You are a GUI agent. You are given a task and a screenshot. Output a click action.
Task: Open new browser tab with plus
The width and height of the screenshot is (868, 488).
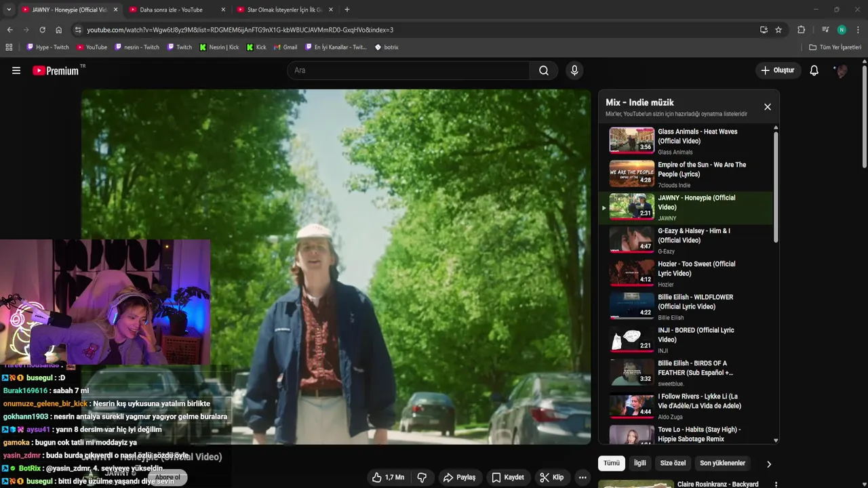(x=347, y=9)
